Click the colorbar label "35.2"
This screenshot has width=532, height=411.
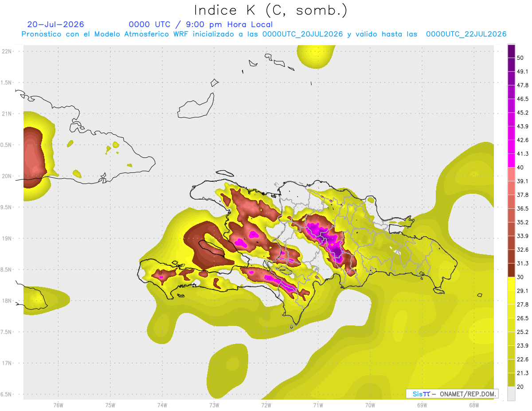(x=523, y=222)
